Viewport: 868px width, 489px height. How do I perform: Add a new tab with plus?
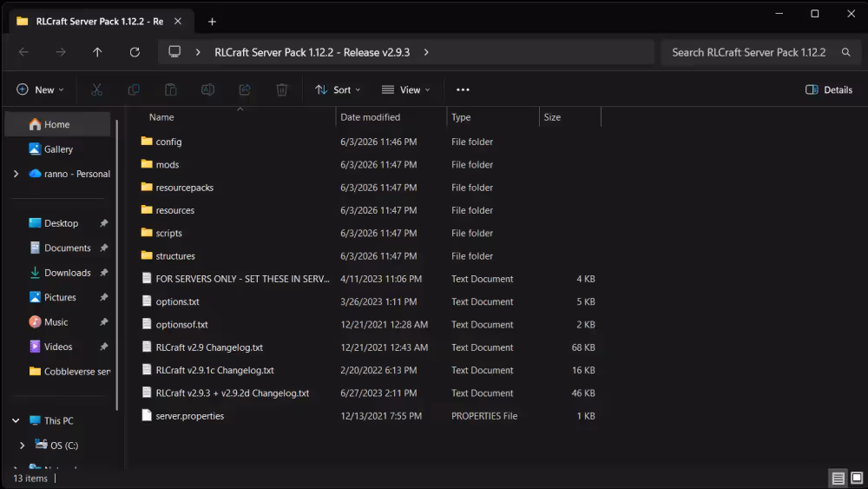(x=212, y=22)
